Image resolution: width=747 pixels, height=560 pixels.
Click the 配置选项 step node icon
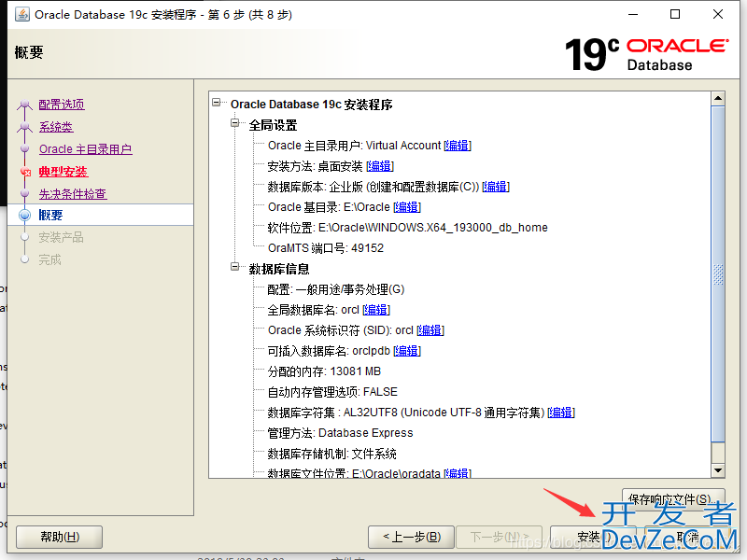tap(25, 105)
